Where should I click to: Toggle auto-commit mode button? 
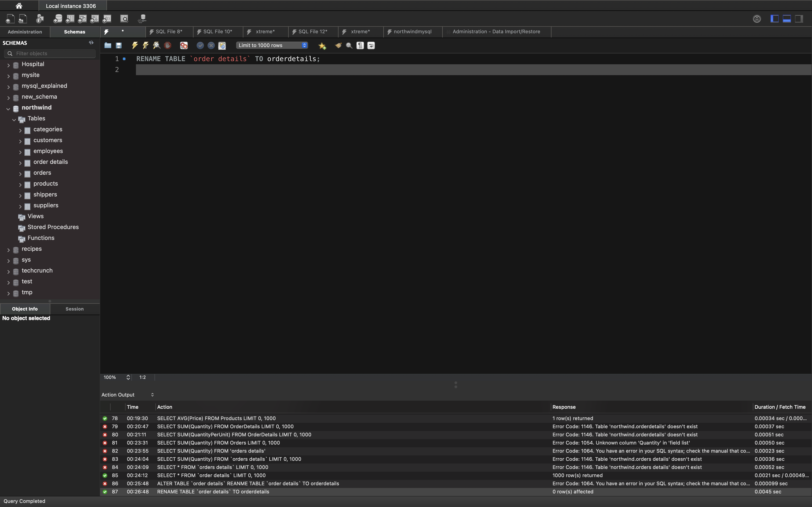222,45
